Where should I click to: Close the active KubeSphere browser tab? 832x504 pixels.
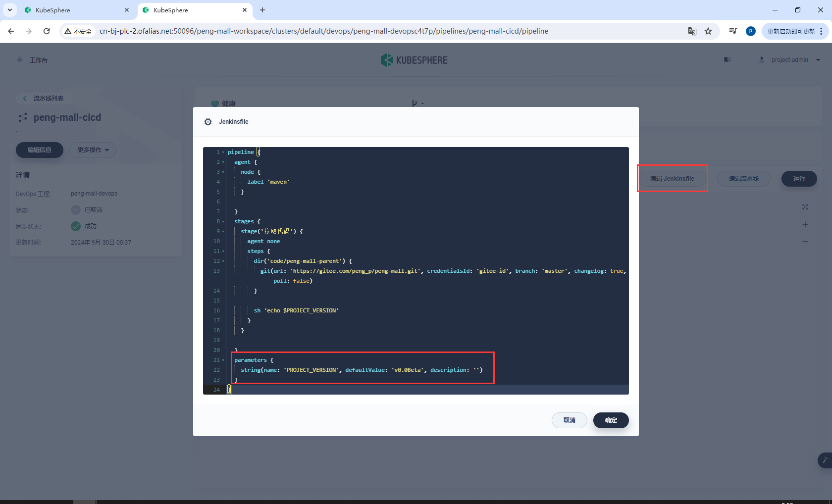pos(245,10)
